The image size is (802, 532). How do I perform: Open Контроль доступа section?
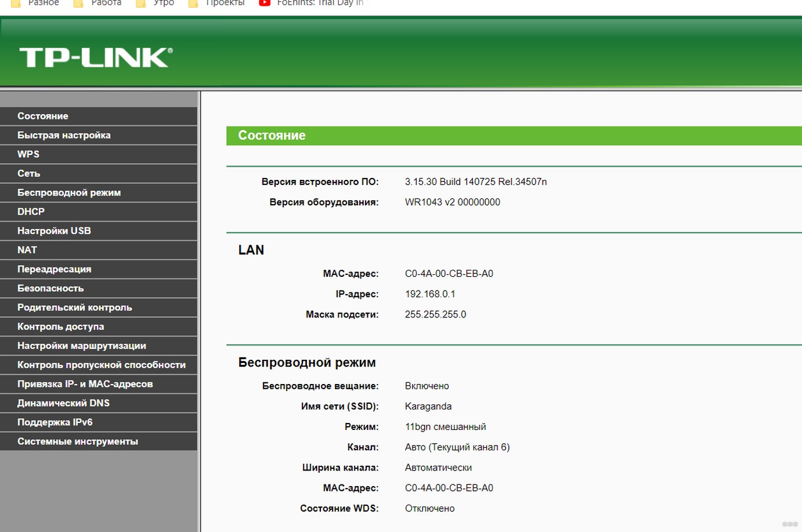99,327
